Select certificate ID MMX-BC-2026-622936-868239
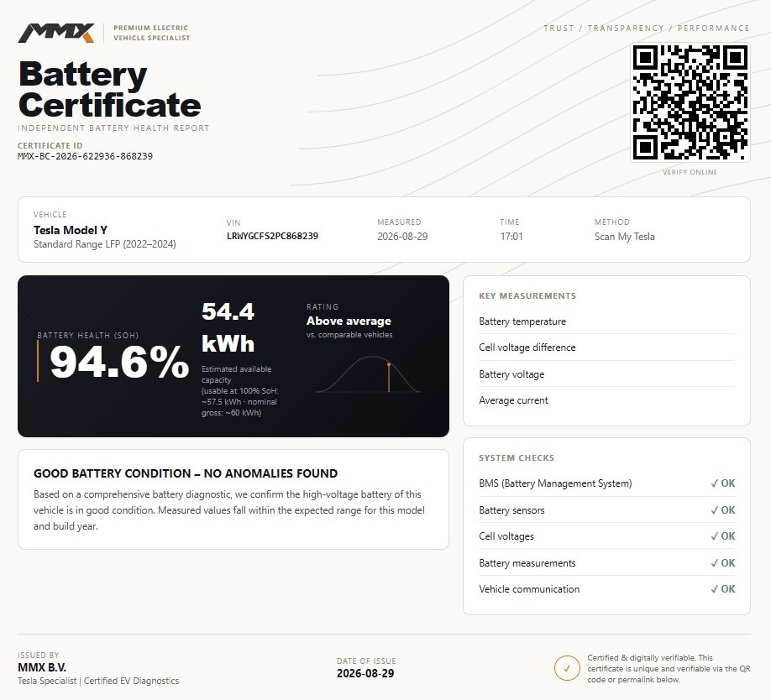This screenshot has height=700, width=771. coord(85,156)
